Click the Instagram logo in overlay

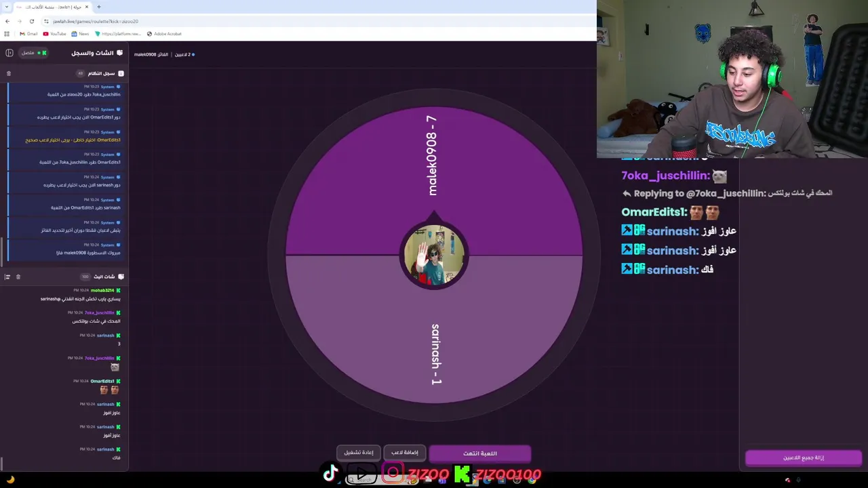point(393,472)
